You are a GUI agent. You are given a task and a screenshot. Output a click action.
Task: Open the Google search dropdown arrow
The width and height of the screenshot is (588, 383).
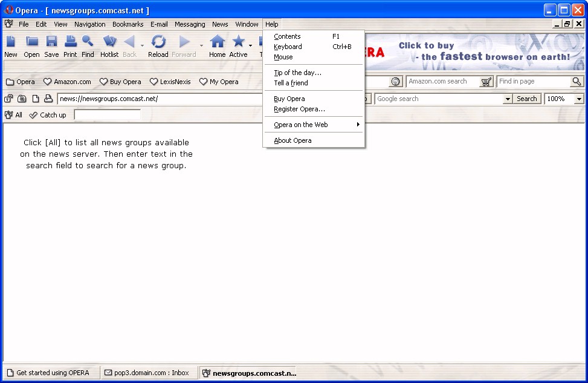508,99
